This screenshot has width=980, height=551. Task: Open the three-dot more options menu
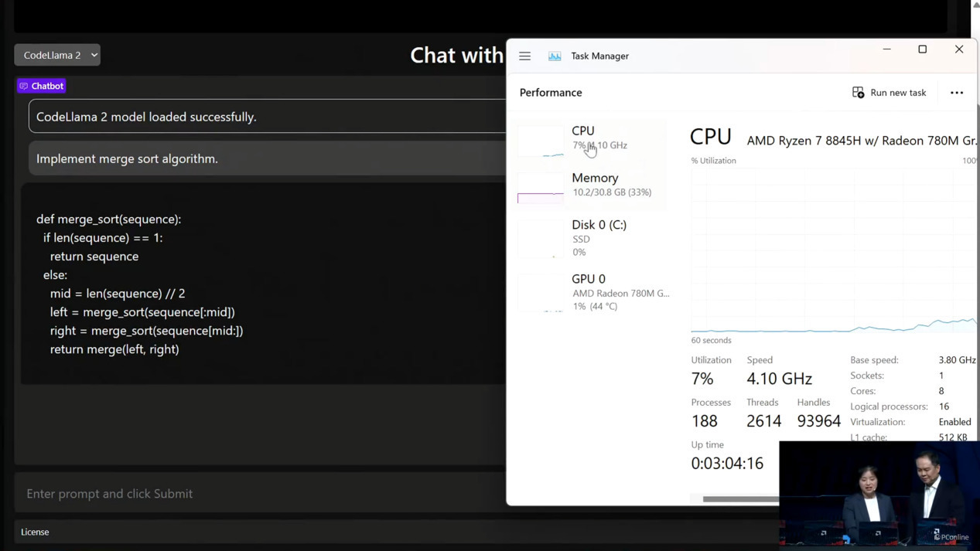pyautogui.click(x=957, y=93)
